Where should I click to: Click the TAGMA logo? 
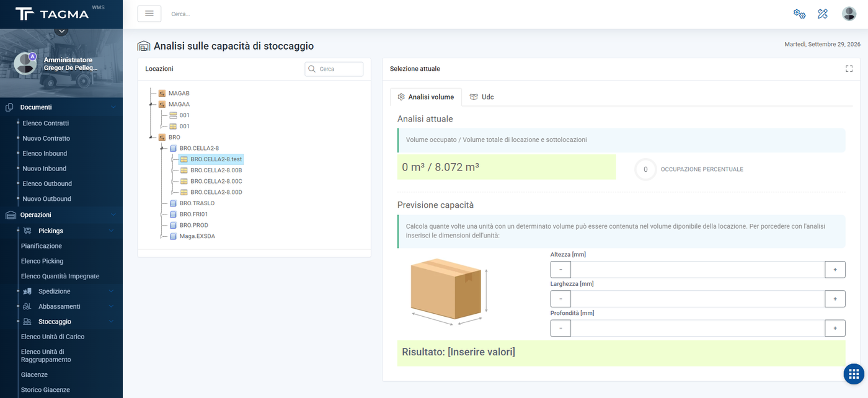52,14
